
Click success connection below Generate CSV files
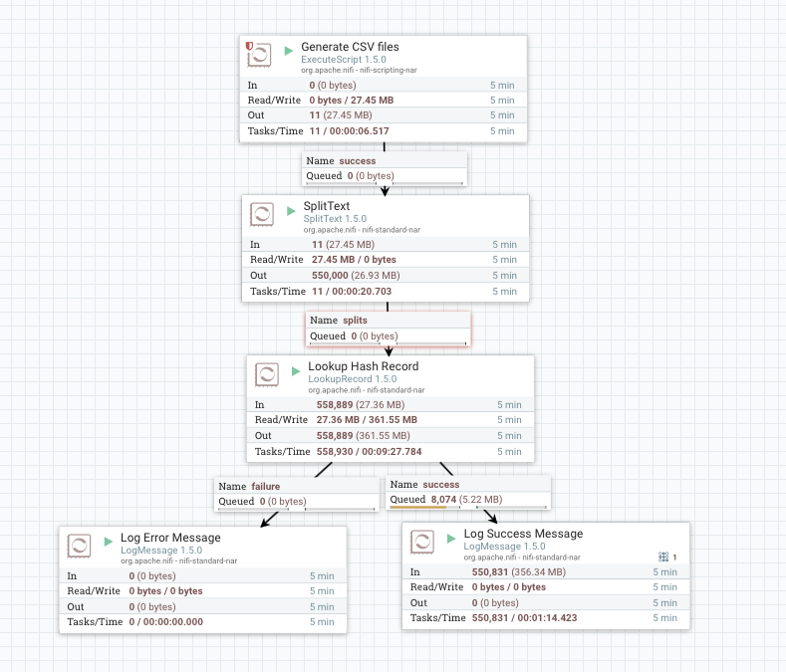coord(385,168)
